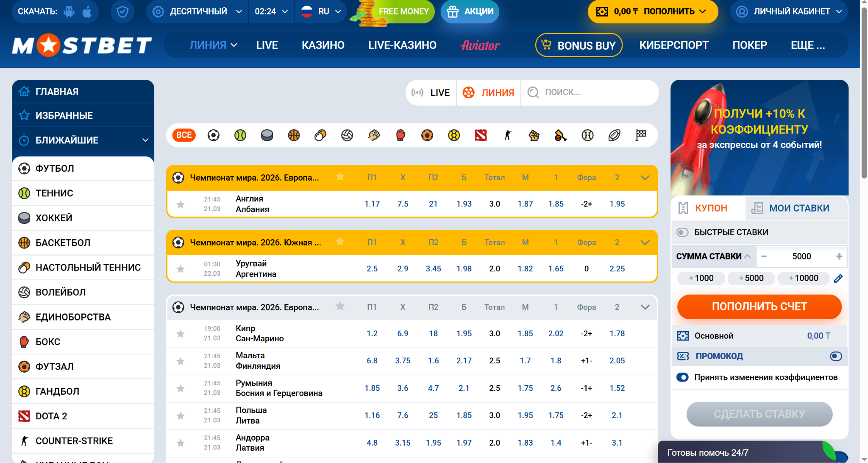
Task: Open the Личный кабинет dropdown
Action: (x=789, y=11)
